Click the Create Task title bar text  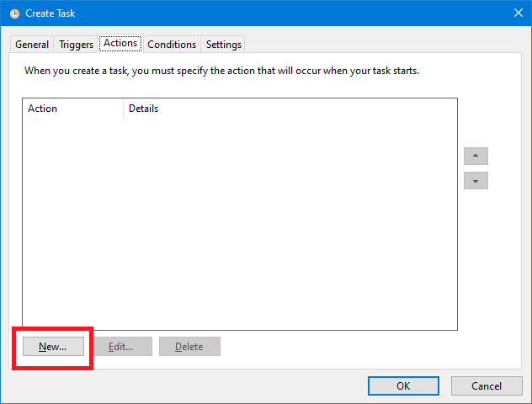(x=51, y=13)
